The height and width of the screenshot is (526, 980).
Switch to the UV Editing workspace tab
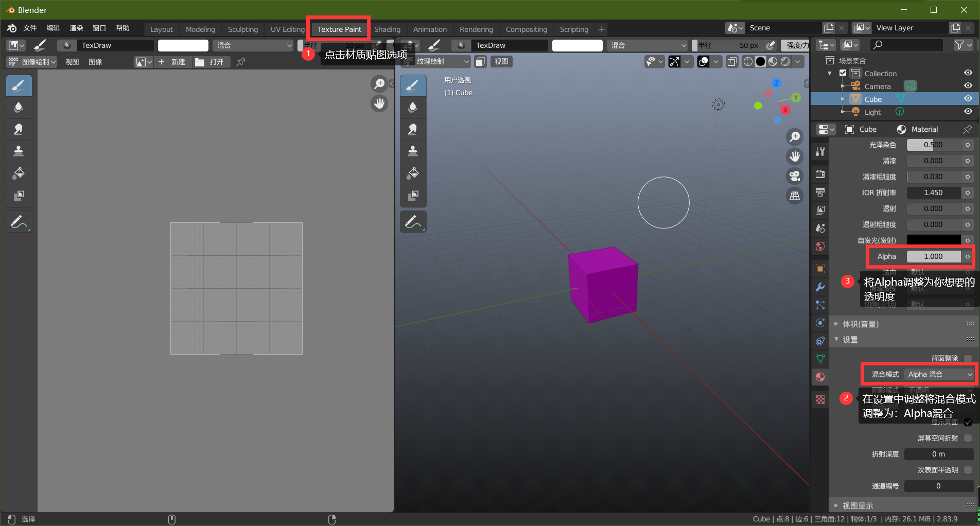click(288, 29)
